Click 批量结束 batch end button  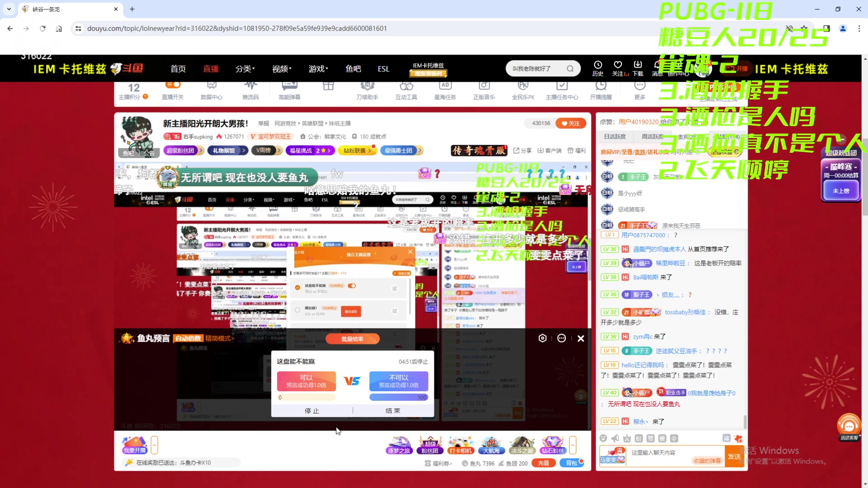pyautogui.click(x=352, y=339)
